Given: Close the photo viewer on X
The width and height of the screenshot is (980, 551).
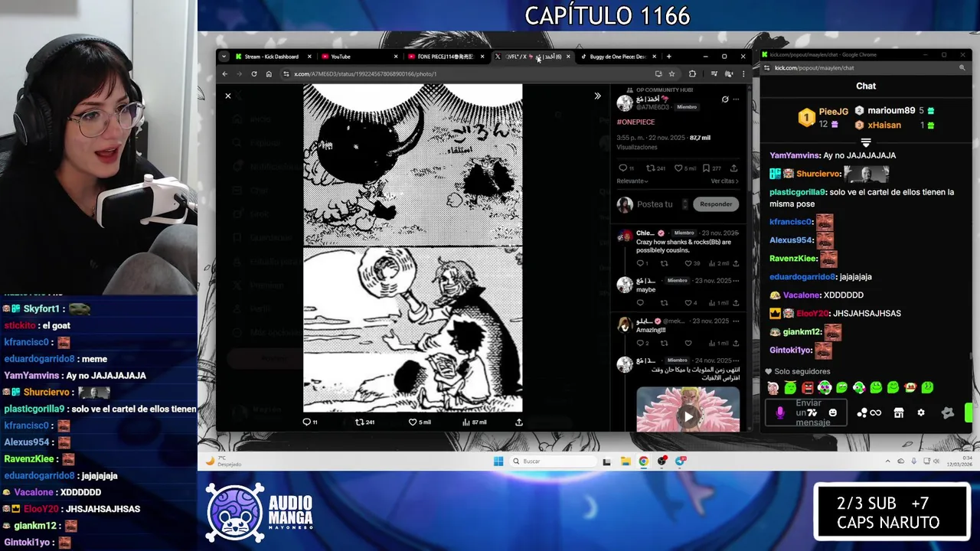Looking at the screenshot, I should point(228,96).
